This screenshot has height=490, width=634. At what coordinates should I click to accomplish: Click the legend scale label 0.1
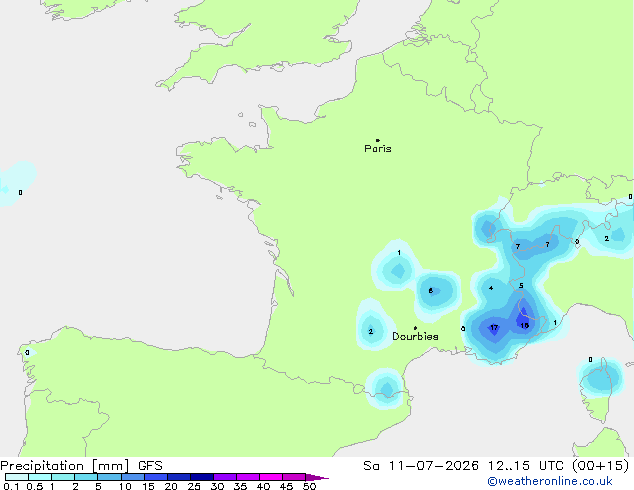tap(11, 486)
